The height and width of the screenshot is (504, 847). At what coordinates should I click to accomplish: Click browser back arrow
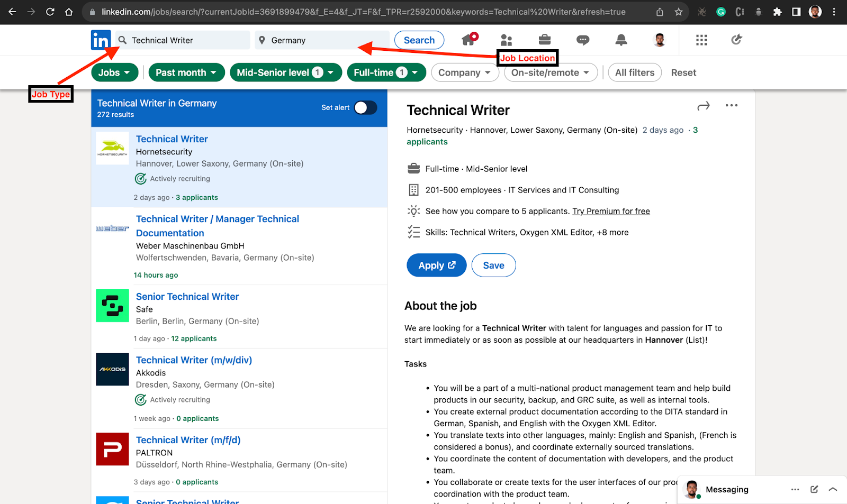click(12, 12)
